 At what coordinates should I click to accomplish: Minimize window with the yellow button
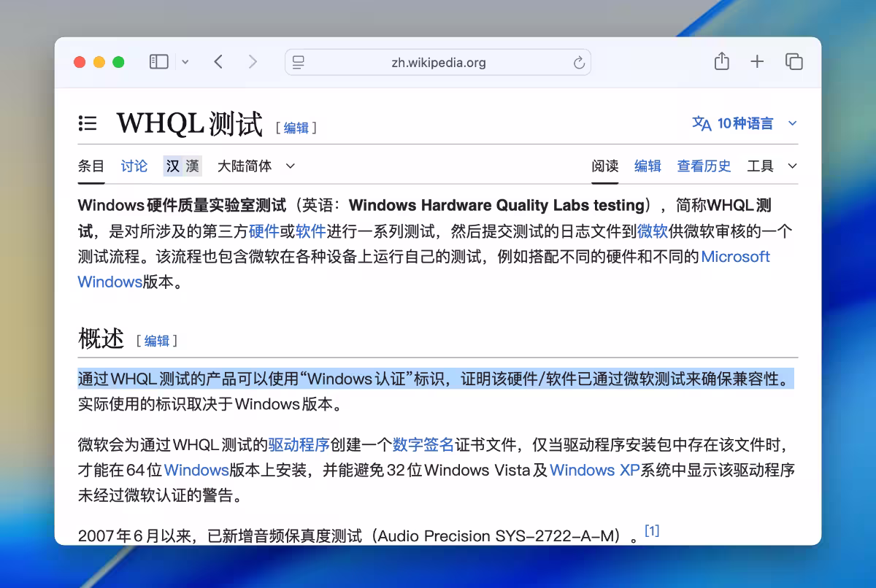(x=99, y=62)
